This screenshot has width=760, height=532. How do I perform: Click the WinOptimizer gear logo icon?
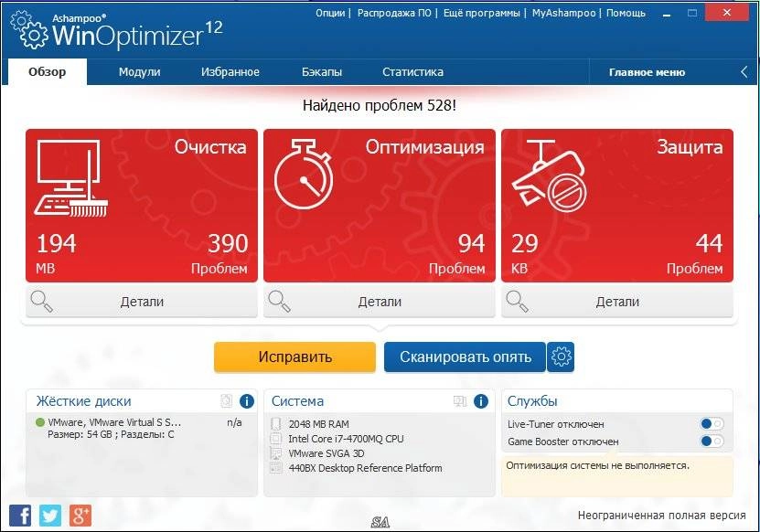[x=29, y=30]
